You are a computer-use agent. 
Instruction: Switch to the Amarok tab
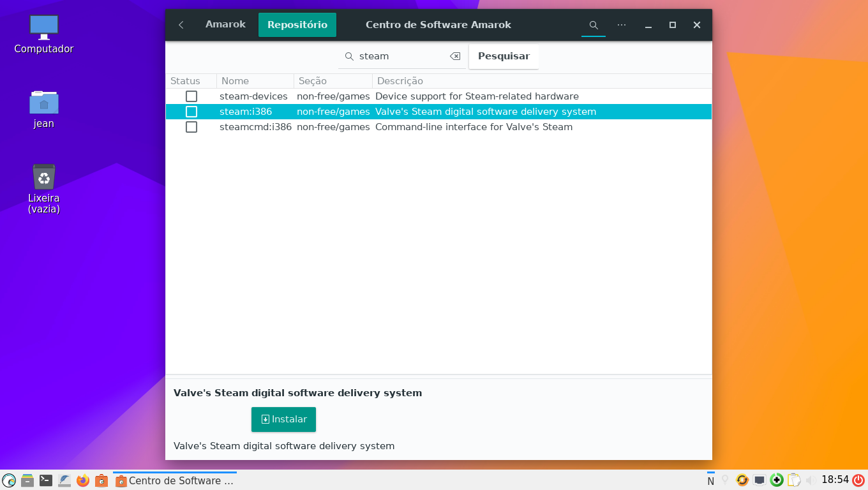tap(225, 24)
